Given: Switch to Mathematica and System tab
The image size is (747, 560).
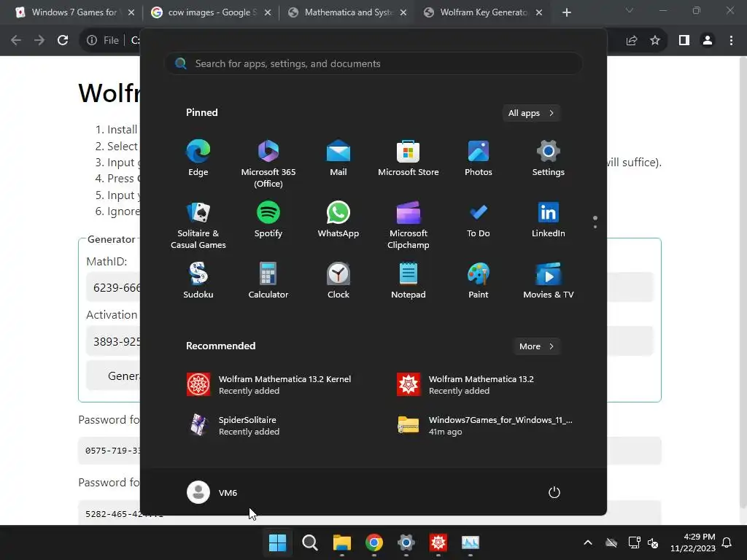Looking at the screenshot, I should point(348,12).
